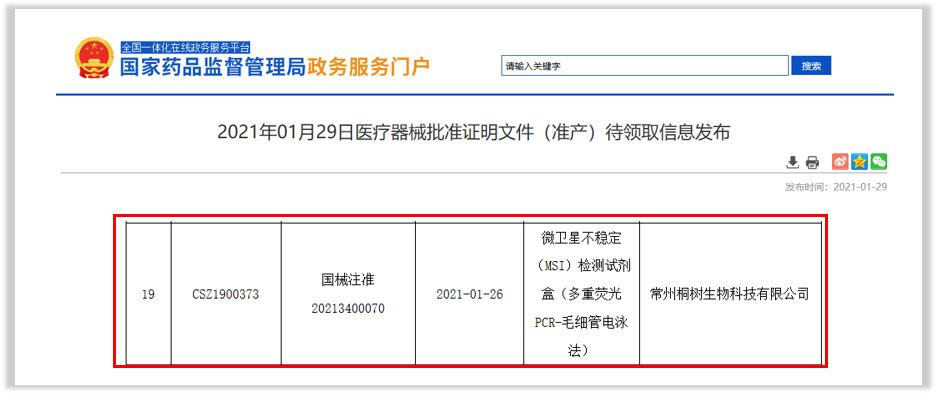This screenshot has width=937, height=395.
Task: Share page via WeChat icon
Action: click(878, 161)
